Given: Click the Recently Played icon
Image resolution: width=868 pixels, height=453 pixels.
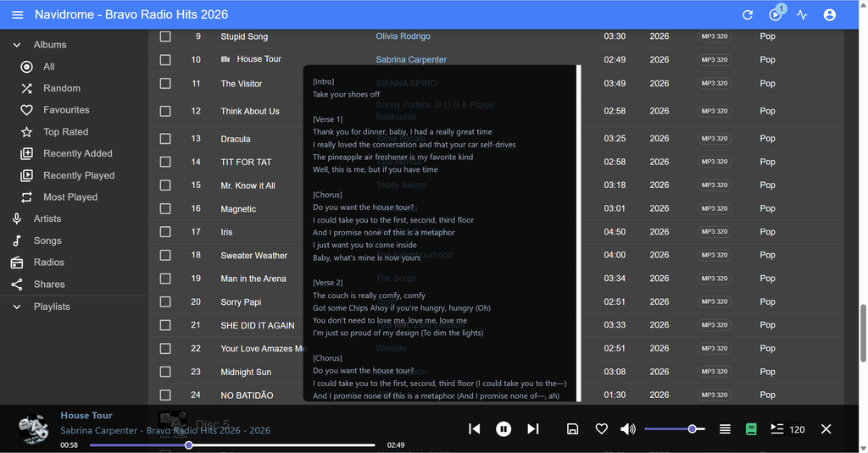Looking at the screenshot, I should coord(26,175).
